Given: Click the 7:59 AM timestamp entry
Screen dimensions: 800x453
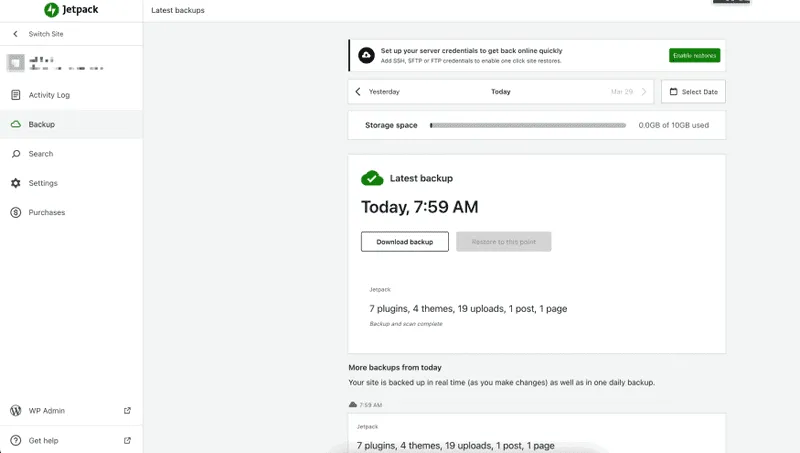Looking at the screenshot, I should pos(370,405).
